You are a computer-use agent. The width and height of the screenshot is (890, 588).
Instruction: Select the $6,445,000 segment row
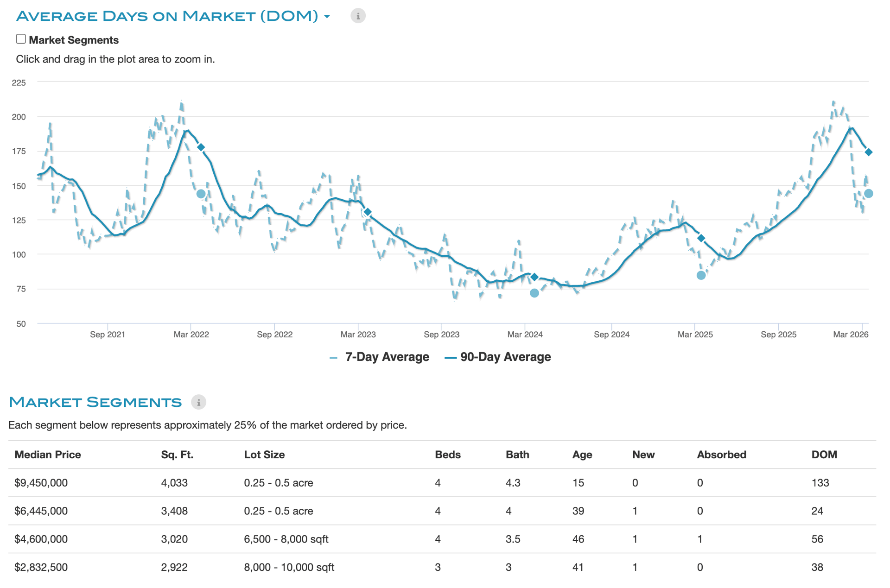coord(41,511)
